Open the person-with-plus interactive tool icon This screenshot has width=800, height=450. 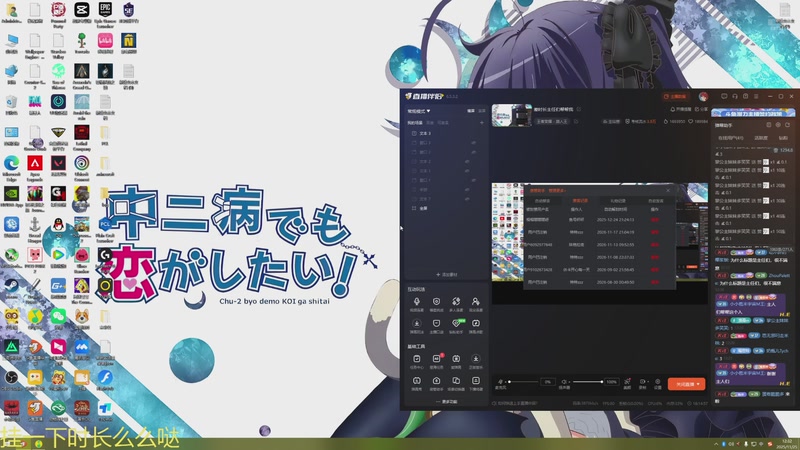(x=476, y=302)
